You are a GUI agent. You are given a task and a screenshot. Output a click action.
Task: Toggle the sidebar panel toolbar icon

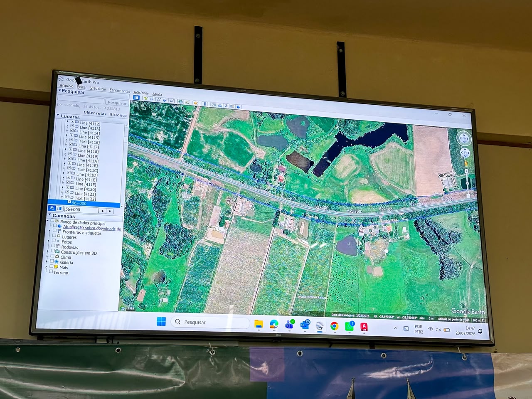point(136,98)
